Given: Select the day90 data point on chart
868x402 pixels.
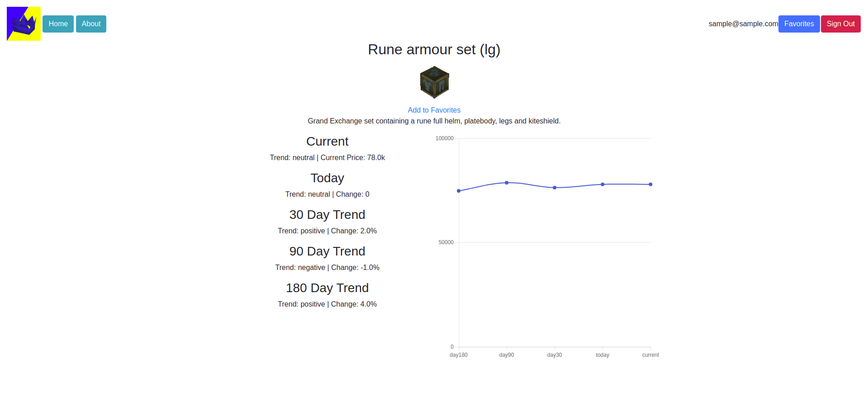Looking at the screenshot, I should click(507, 183).
